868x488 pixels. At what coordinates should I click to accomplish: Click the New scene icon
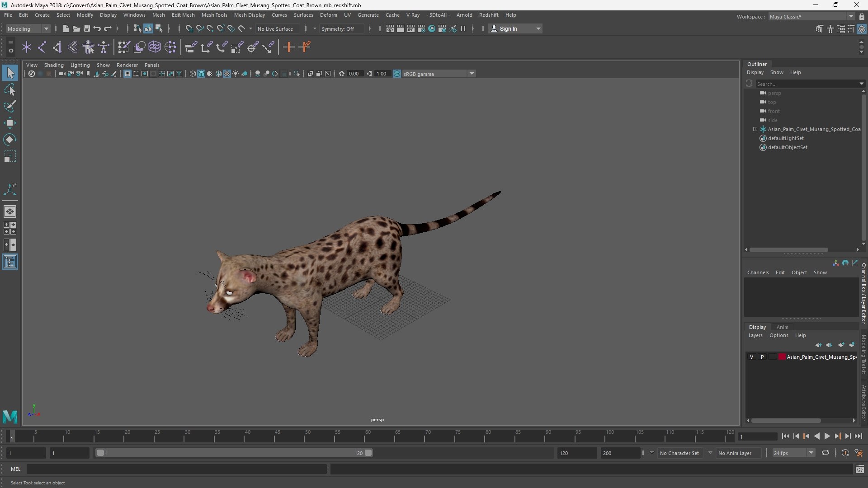[66, 28]
